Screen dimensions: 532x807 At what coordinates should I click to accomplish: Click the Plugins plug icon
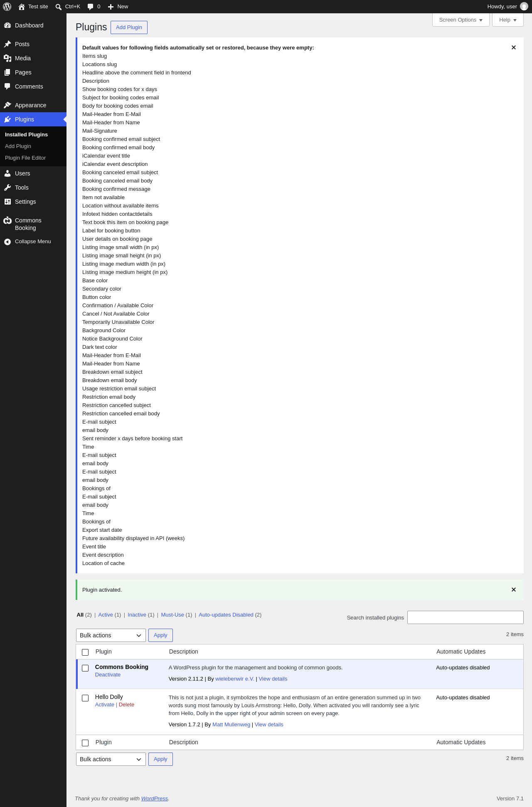click(x=7, y=119)
